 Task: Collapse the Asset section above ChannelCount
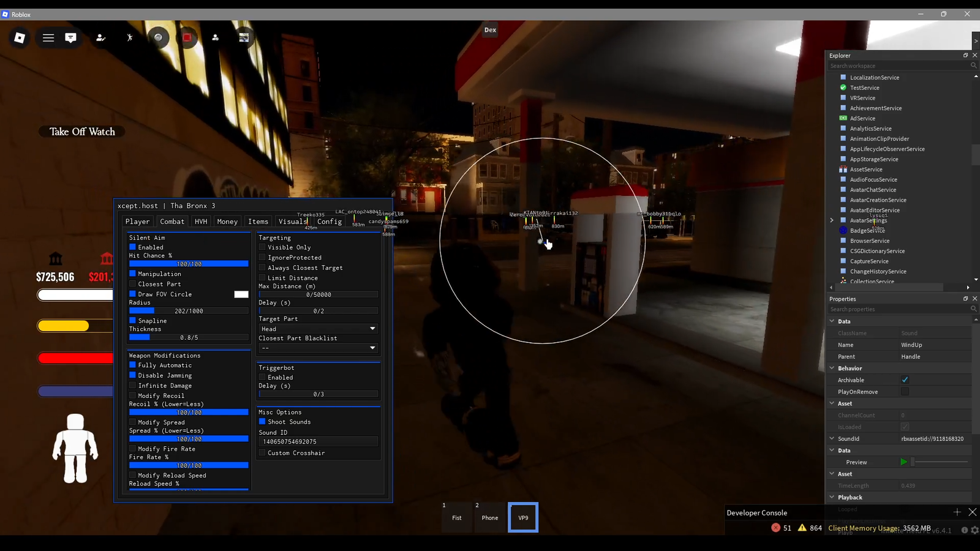pyautogui.click(x=832, y=403)
